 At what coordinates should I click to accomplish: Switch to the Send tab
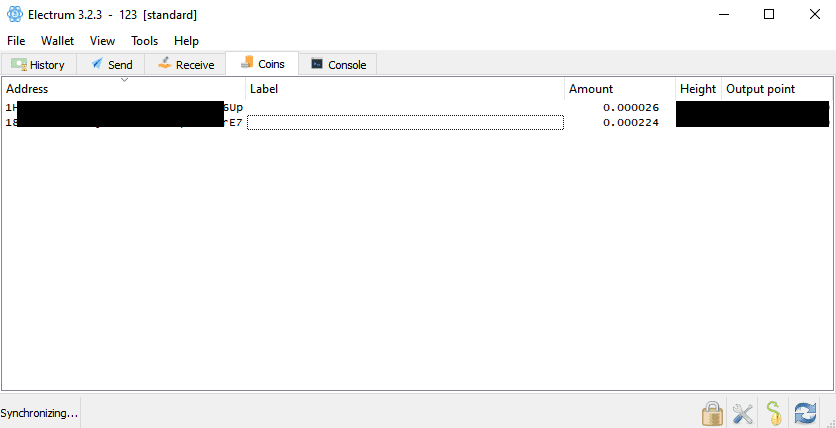[x=110, y=65]
